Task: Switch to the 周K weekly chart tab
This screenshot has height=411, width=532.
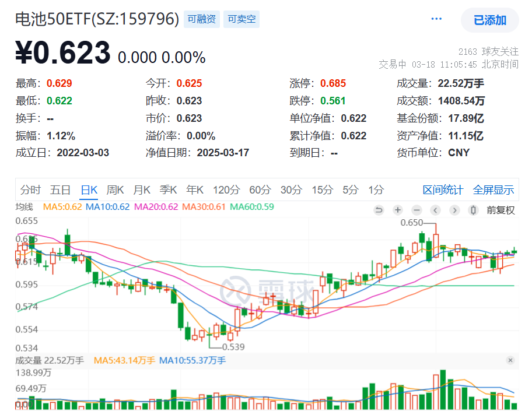Action: click(115, 189)
